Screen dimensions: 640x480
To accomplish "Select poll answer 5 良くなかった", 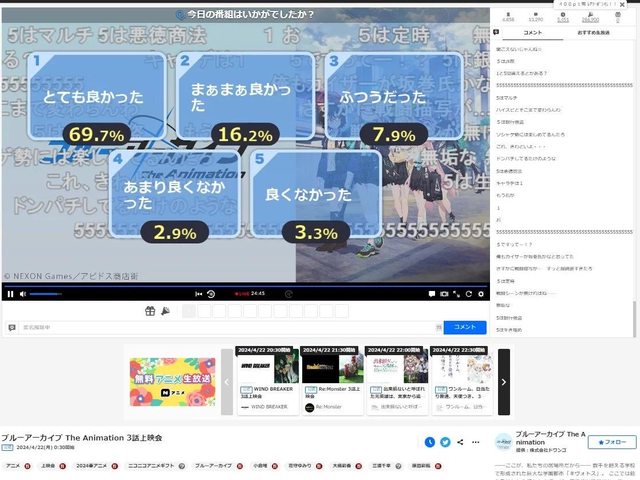I will tap(316, 194).
